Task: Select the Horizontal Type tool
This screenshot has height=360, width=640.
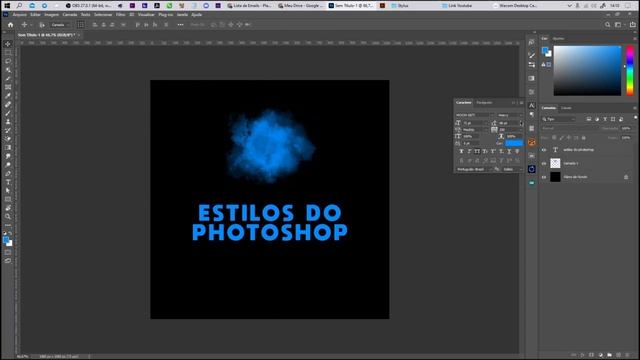Action: pyautogui.click(x=8, y=182)
